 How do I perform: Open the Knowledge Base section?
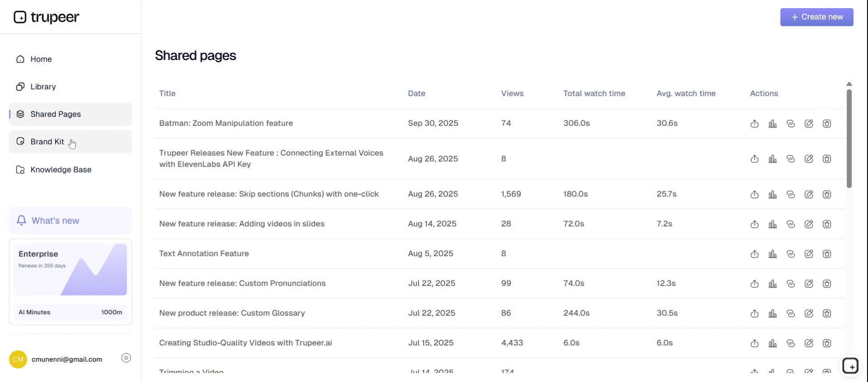click(x=71, y=170)
